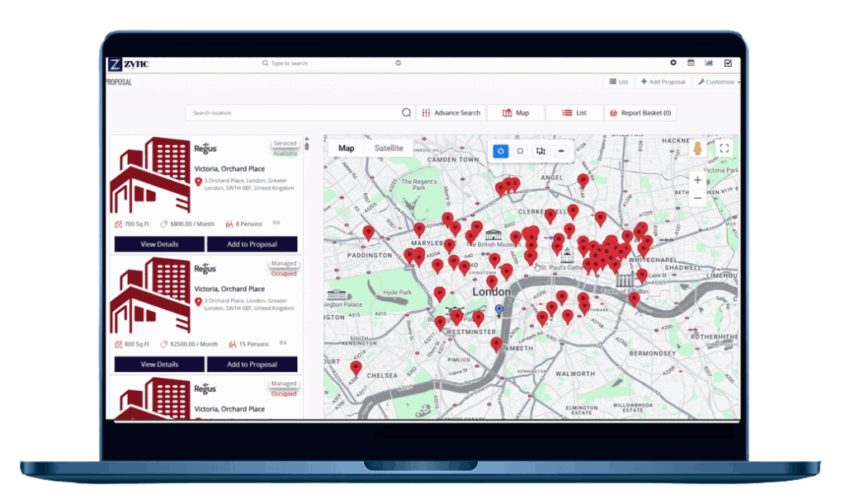Click the blue location pin near Westminster

point(499,309)
